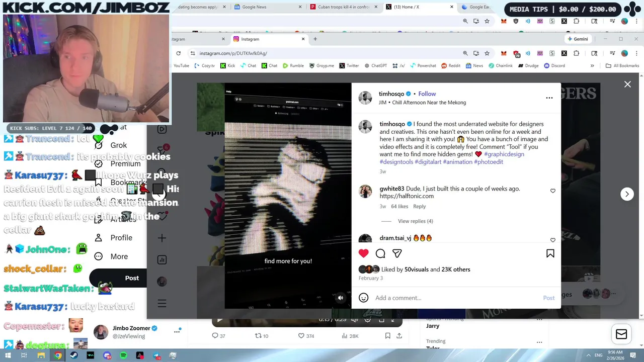Screen dimensions: 644x362
Task: Open MetaMask fox extension in the Instagram window
Action: pyautogui.click(x=504, y=53)
